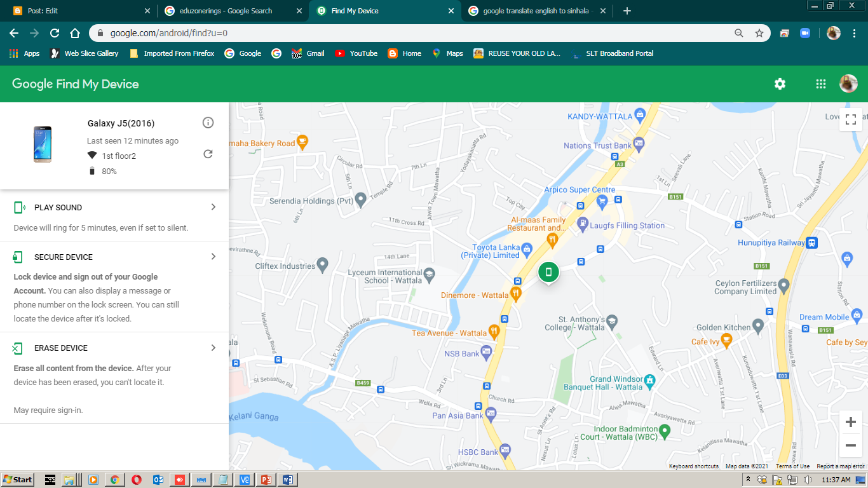Open the Google apps grid
The image size is (868, 488).
click(820, 83)
